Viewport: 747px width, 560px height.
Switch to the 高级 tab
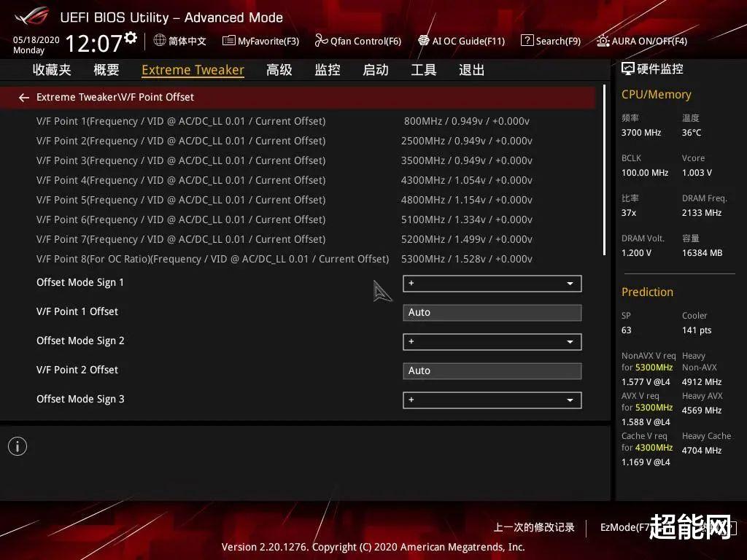click(279, 69)
